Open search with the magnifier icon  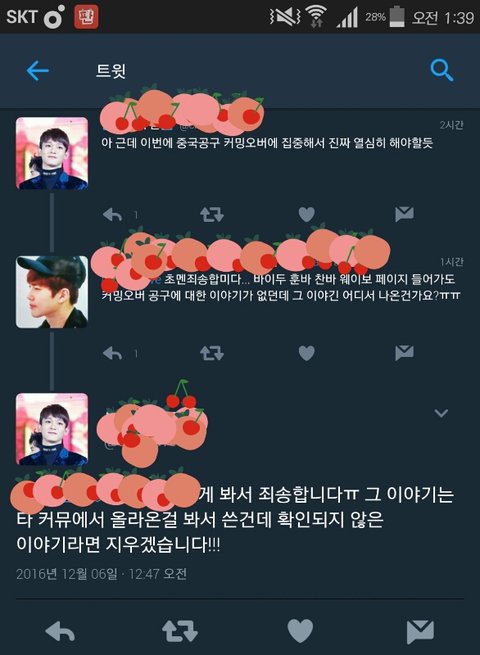pyautogui.click(x=442, y=70)
